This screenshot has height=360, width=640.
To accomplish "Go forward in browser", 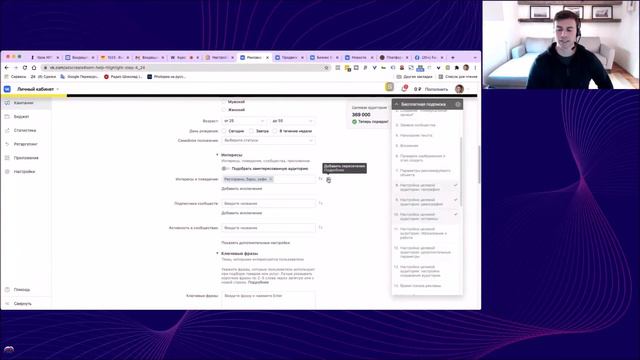I will (16, 68).
